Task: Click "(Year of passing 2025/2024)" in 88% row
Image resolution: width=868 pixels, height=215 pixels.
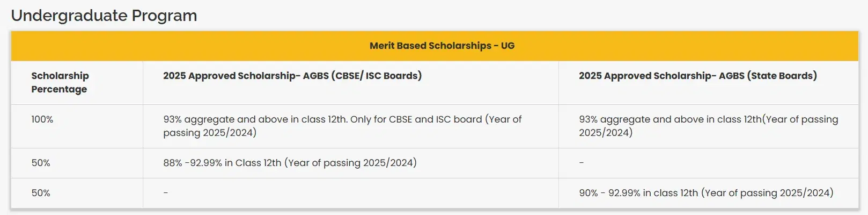Action: pos(350,163)
